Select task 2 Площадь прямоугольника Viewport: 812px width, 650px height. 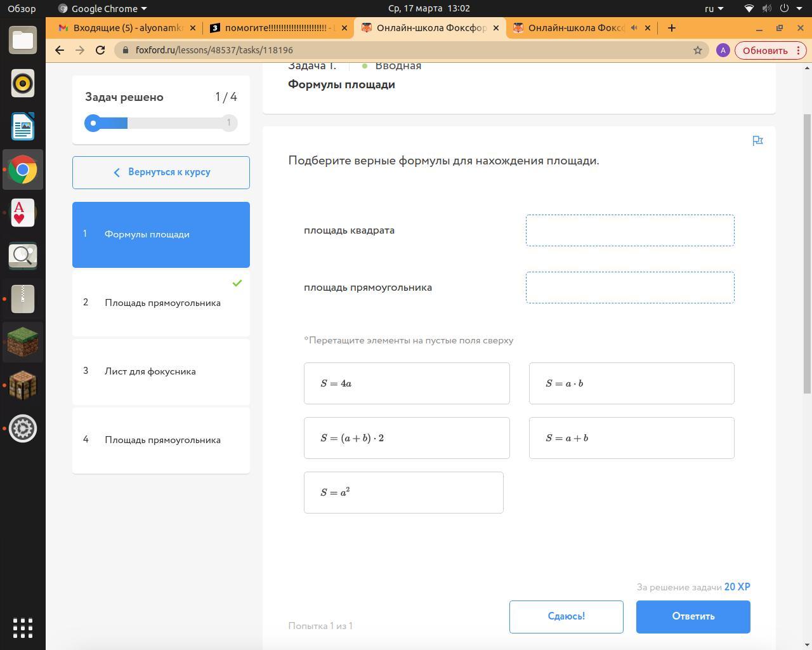pyautogui.click(x=161, y=303)
